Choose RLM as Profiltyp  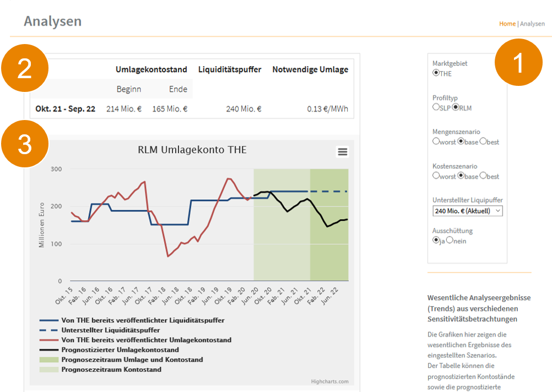click(456, 107)
